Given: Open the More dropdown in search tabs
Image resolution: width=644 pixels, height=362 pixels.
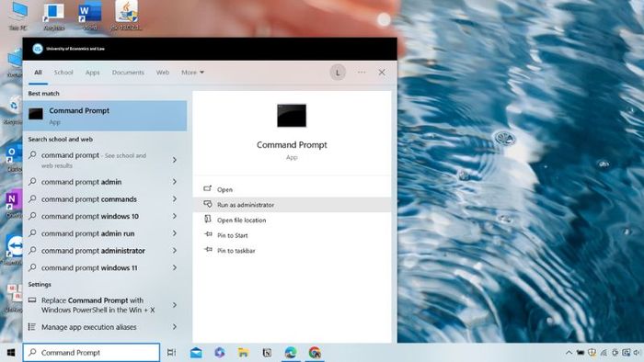Looking at the screenshot, I should pyautogui.click(x=192, y=73).
